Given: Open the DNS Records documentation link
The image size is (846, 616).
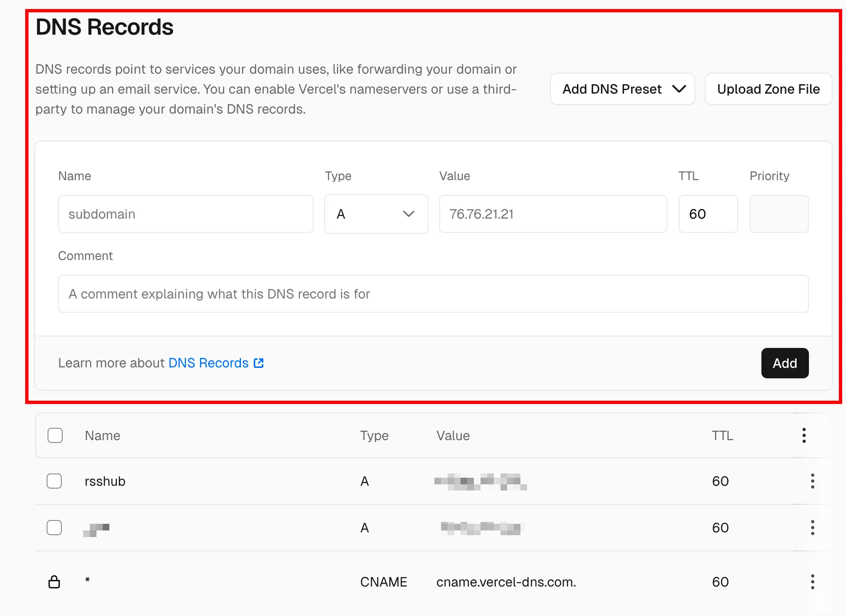Looking at the screenshot, I should [208, 363].
